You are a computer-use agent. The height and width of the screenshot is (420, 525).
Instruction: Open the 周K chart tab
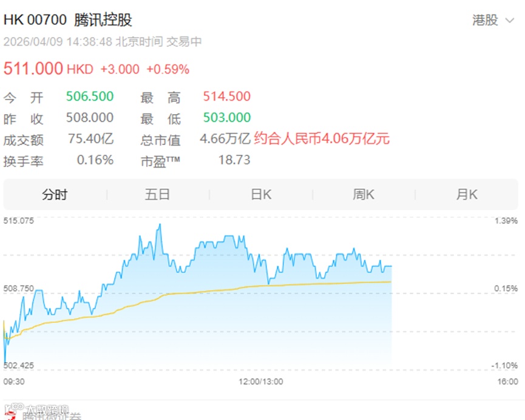364,194
